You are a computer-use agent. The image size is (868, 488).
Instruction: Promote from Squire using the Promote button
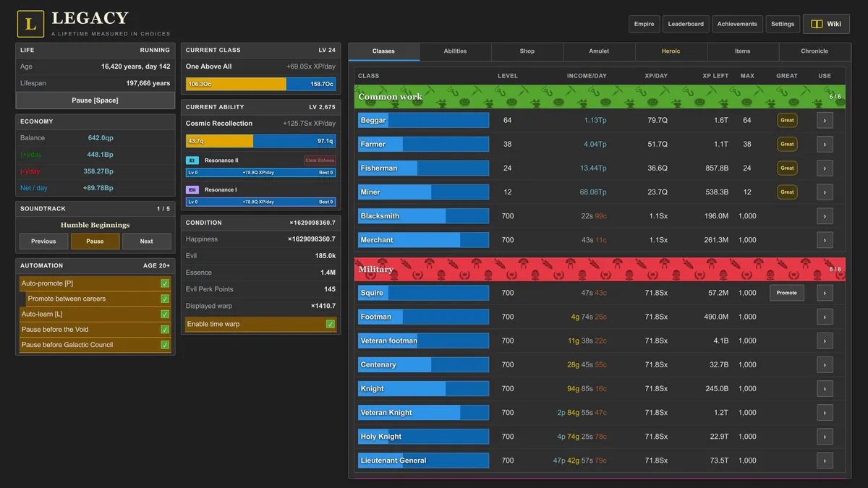click(787, 293)
